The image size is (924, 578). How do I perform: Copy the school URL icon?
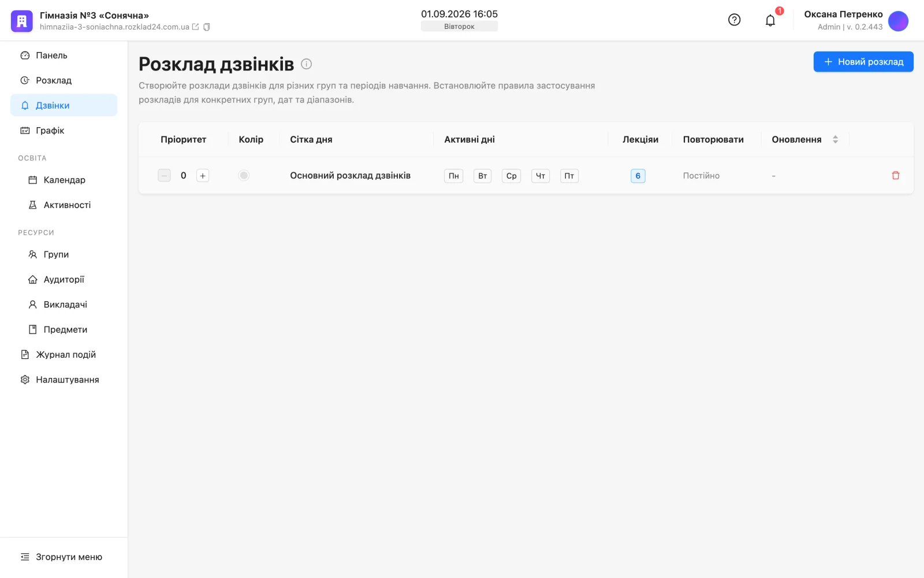coord(207,27)
